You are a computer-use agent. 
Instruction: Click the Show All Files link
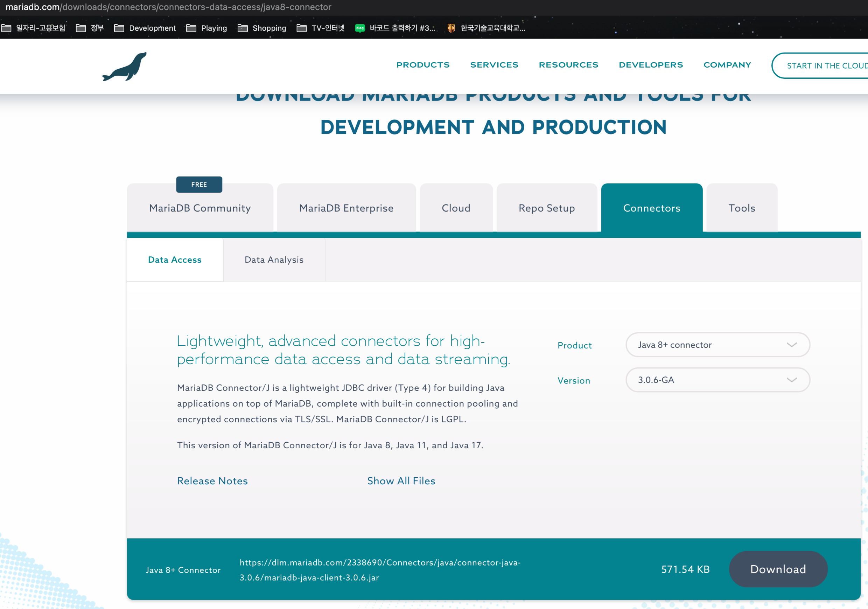point(401,480)
